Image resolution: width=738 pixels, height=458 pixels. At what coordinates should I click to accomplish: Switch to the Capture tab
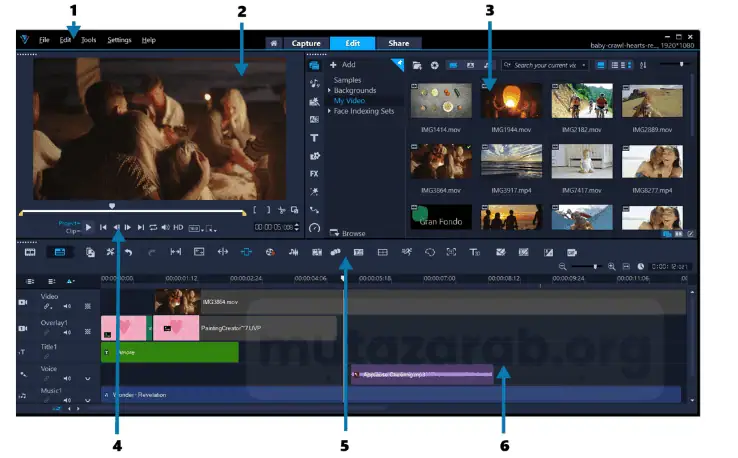pos(306,43)
